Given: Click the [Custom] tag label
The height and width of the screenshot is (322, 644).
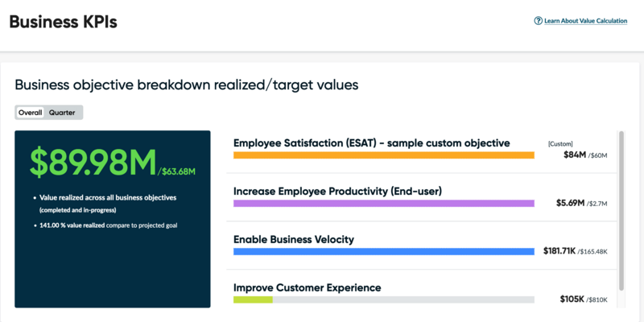Looking at the screenshot, I should tap(560, 144).
